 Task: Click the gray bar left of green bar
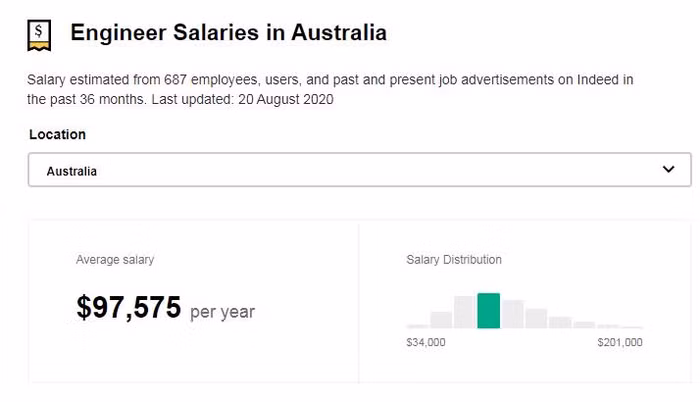pos(464,312)
